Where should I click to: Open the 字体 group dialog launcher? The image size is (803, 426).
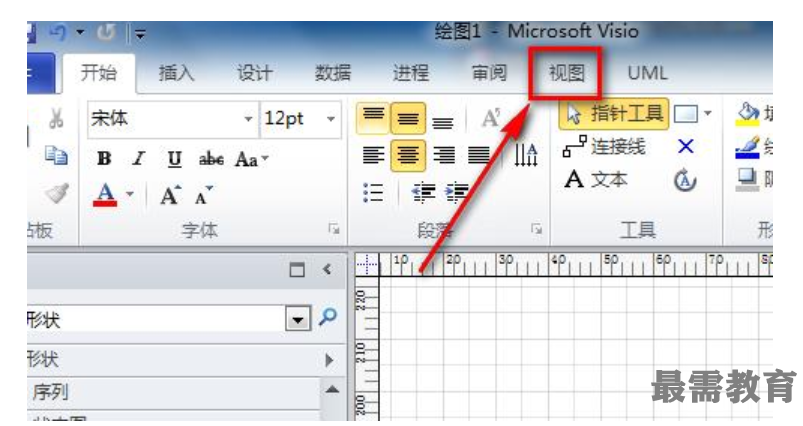coord(334,229)
